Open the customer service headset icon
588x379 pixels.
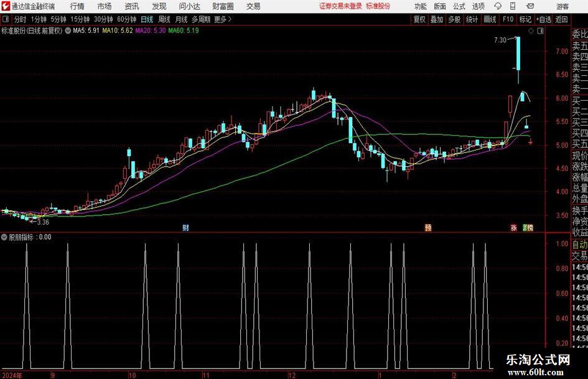(x=498, y=6)
